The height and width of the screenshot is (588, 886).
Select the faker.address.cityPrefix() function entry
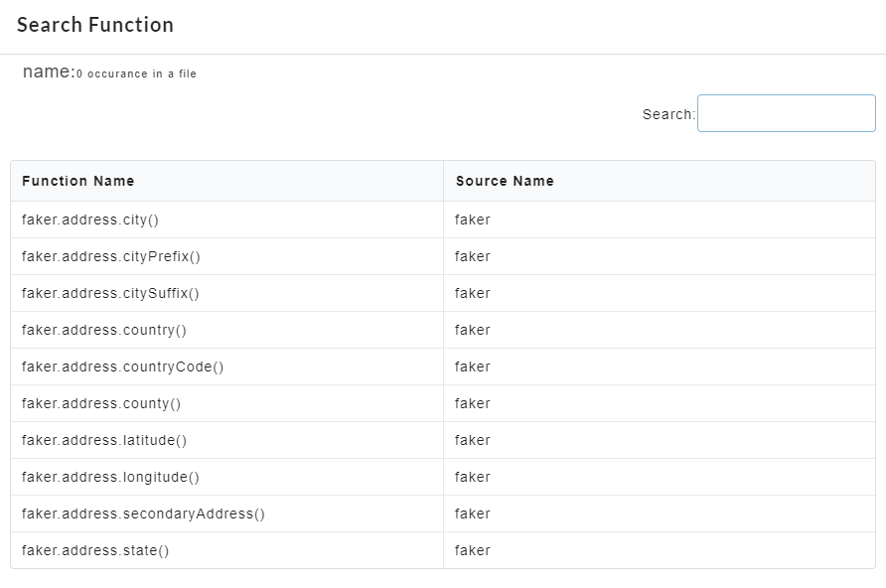(x=111, y=256)
